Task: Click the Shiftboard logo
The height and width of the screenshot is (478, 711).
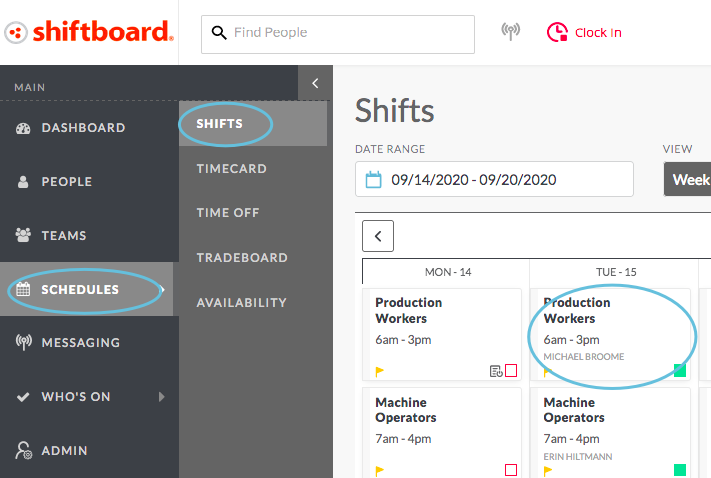Action: point(89,32)
